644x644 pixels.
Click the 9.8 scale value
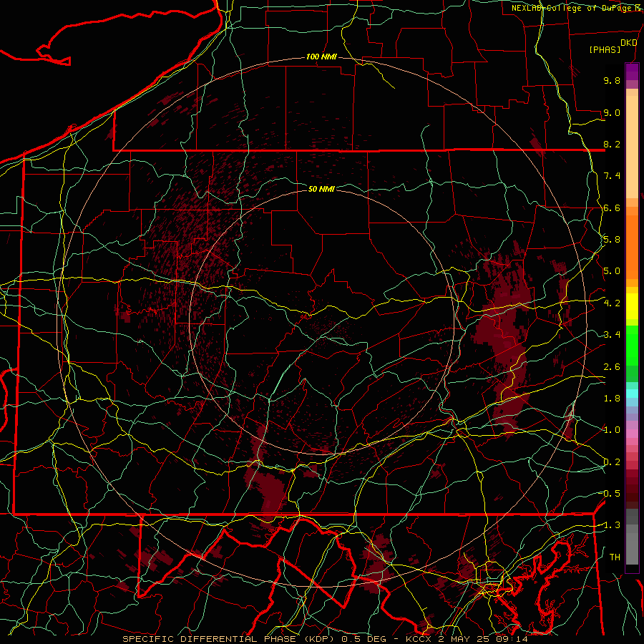(612, 80)
